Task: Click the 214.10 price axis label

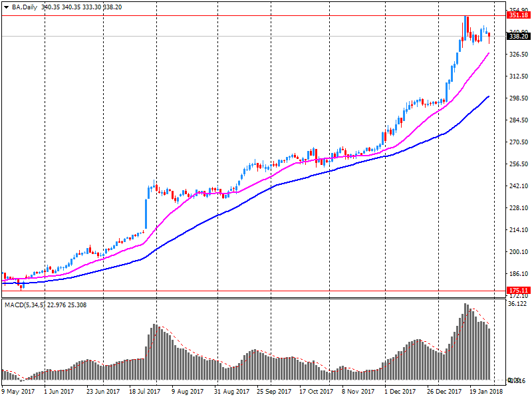Action: pyautogui.click(x=519, y=229)
